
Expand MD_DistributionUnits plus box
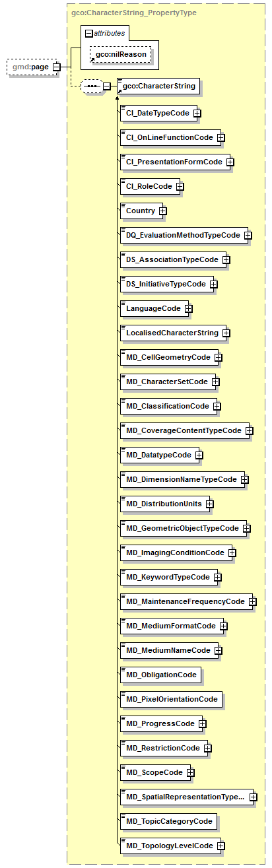pos(210,504)
